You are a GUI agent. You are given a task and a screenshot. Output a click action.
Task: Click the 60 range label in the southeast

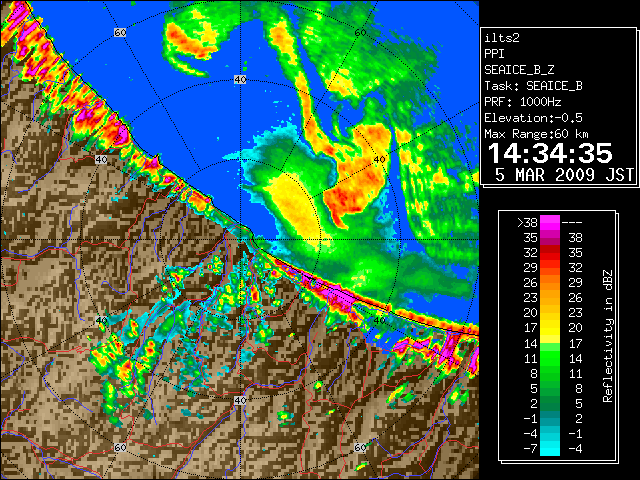point(360,447)
